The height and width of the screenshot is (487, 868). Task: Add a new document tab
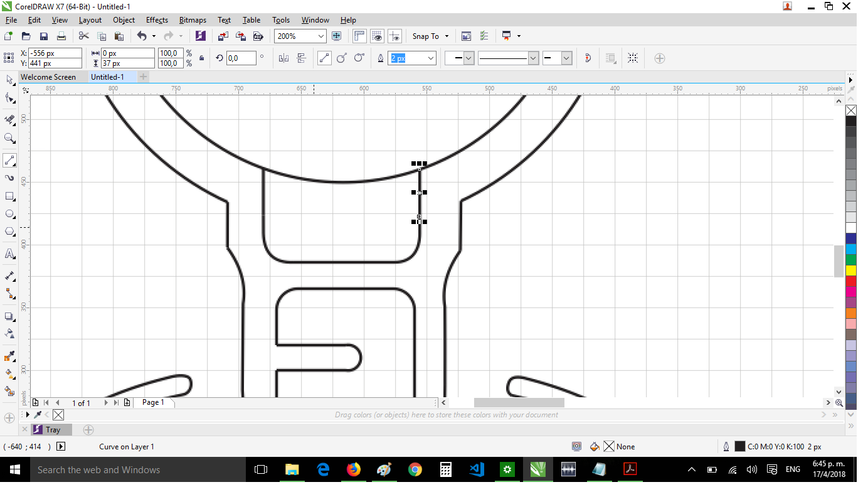point(143,77)
